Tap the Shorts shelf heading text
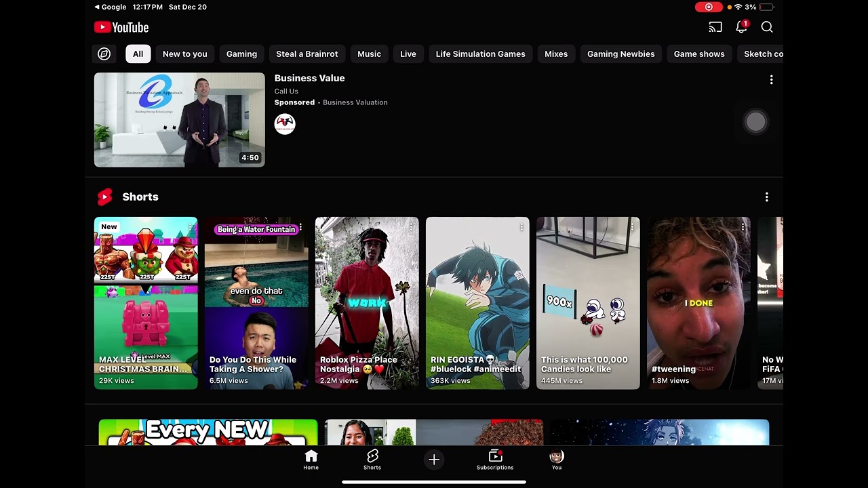This screenshot has height=488, width=868. (140, 197)
